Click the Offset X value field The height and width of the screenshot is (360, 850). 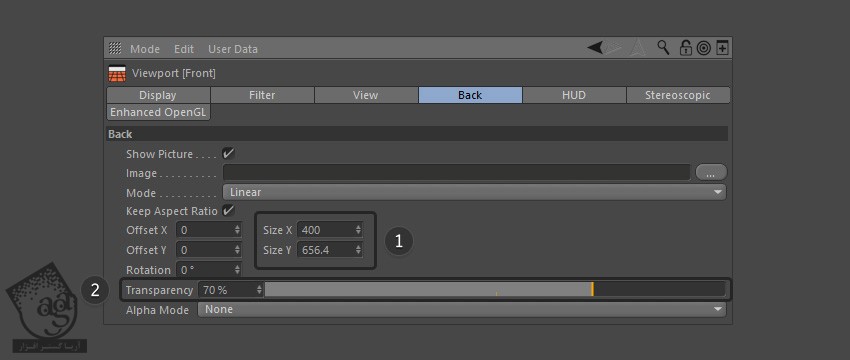point(204,230)
